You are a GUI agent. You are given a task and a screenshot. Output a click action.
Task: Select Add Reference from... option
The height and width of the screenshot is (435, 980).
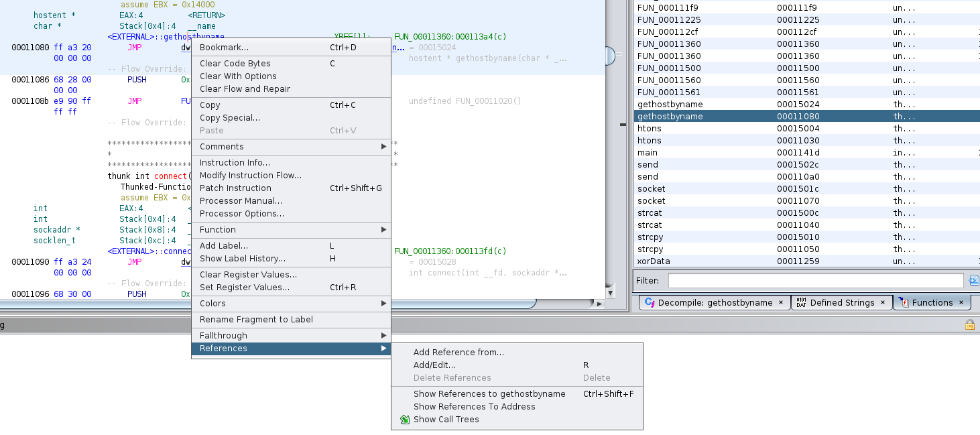pyautogui.click(x=458, y=353)
